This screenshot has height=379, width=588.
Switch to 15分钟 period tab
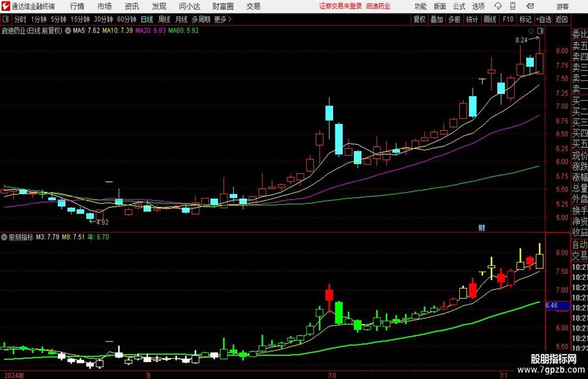(x=80, y=19)
